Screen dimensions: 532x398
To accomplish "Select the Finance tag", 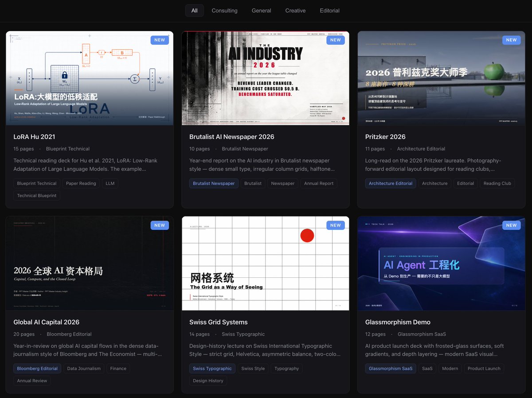I will pos(118,368).
